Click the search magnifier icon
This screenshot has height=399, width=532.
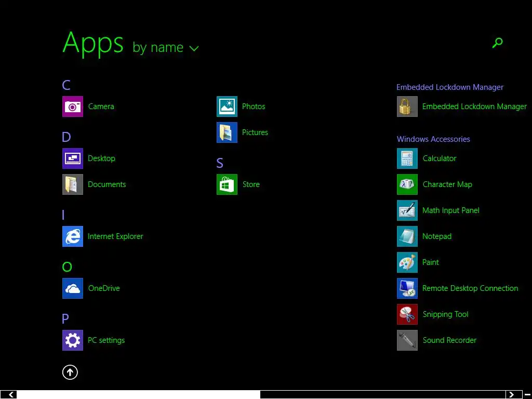click(x=497, y=43)
